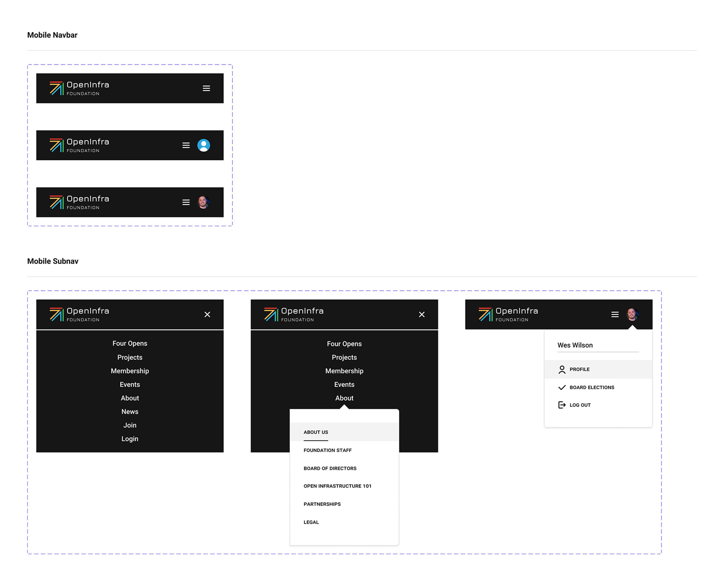Viewport: 724px width, 588px height.
Task: Select About Us in dropdown menu
Action: point(316,432)
